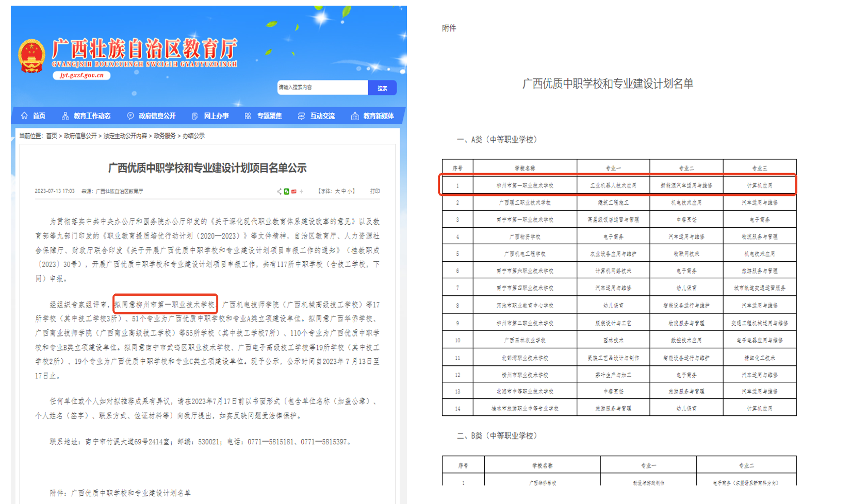Click the share arrow icon beside article date
The width and height of the screenshot is (851, 504).
[279, 191]
